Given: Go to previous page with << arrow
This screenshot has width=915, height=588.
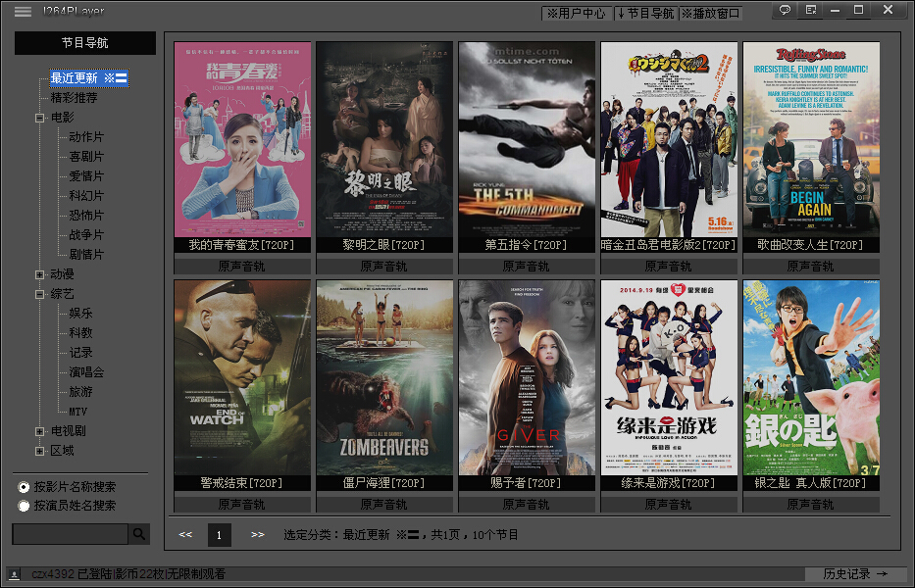Looking at the screenshot, I should click(x=185, y=535).
